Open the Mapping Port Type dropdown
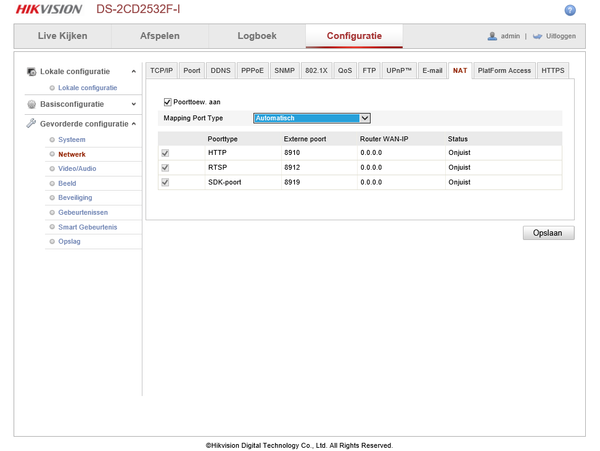 click(311, 118)
